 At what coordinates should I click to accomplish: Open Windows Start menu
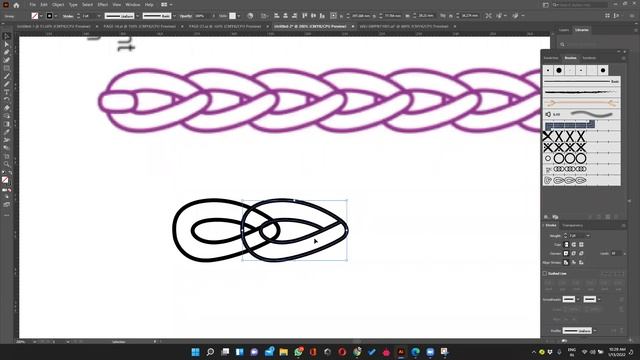click(x=196, y=352)
